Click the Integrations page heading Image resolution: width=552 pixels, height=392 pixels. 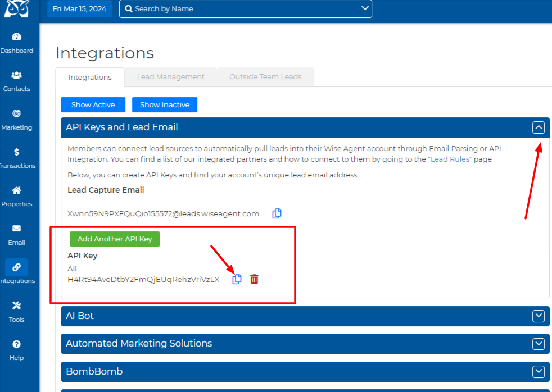[105, 53]
